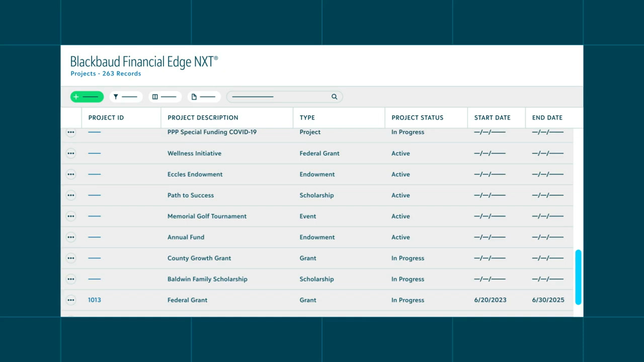Open the filter funnel button

click(126, 97)
